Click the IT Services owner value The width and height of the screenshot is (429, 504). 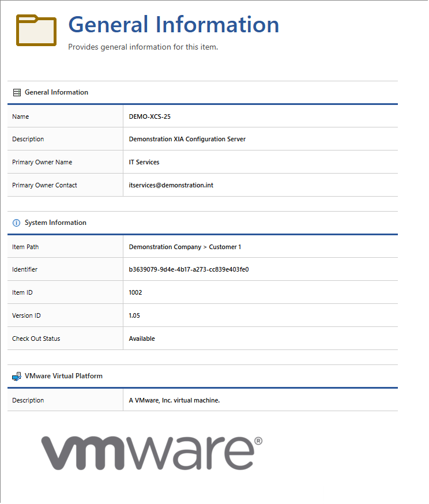point(144,162)
